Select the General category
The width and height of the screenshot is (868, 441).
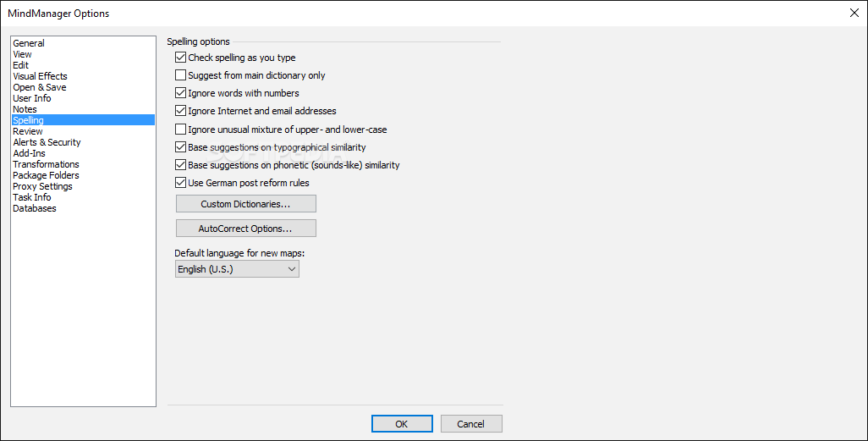(x=29, y=43)
